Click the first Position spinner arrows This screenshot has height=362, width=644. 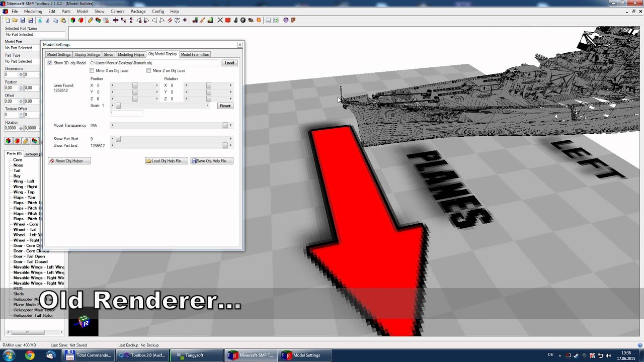tap(21, 88)
